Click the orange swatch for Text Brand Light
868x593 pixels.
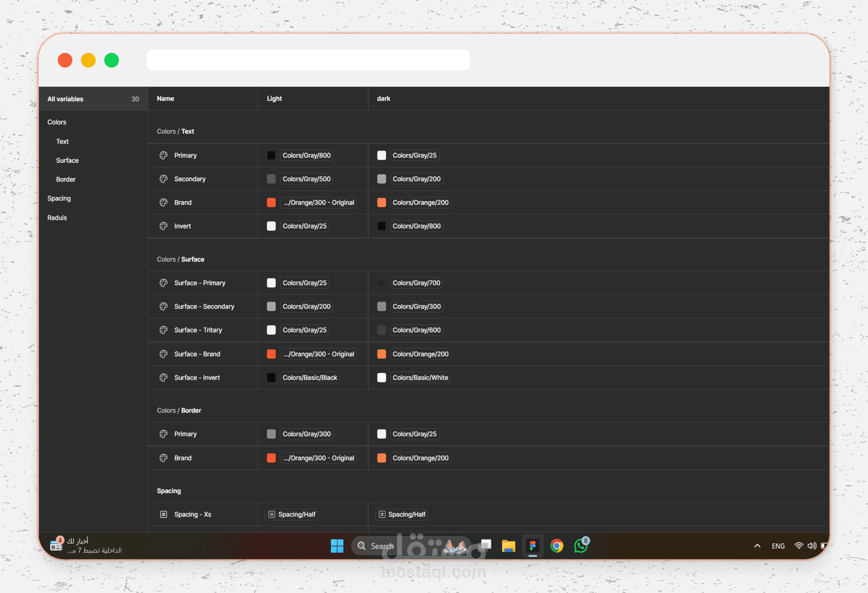(x=271, y=202)
